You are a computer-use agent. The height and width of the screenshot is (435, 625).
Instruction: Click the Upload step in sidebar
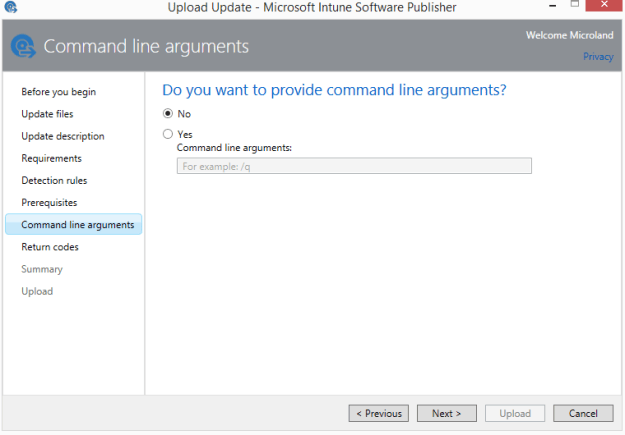tap(37, 291)
